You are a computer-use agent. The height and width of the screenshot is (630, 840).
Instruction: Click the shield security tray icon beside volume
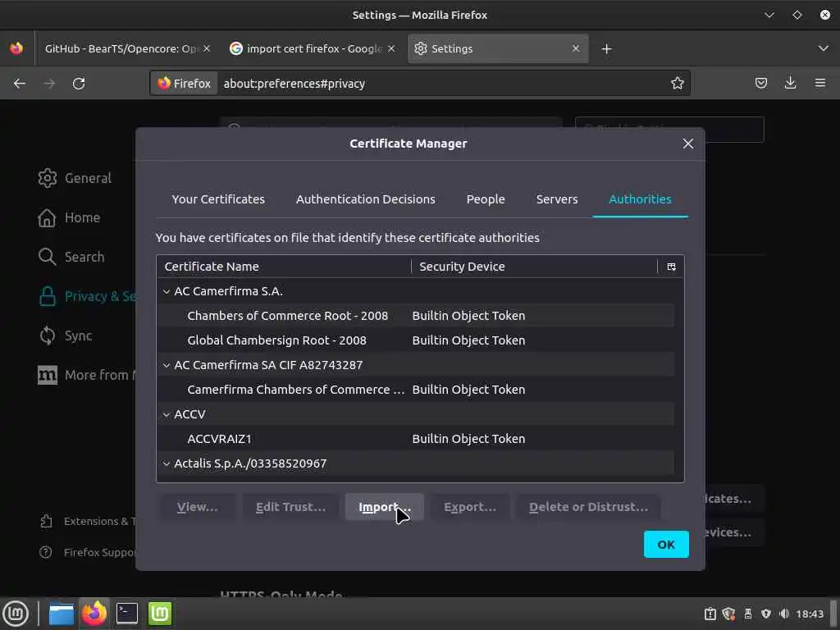pos(766,614)
